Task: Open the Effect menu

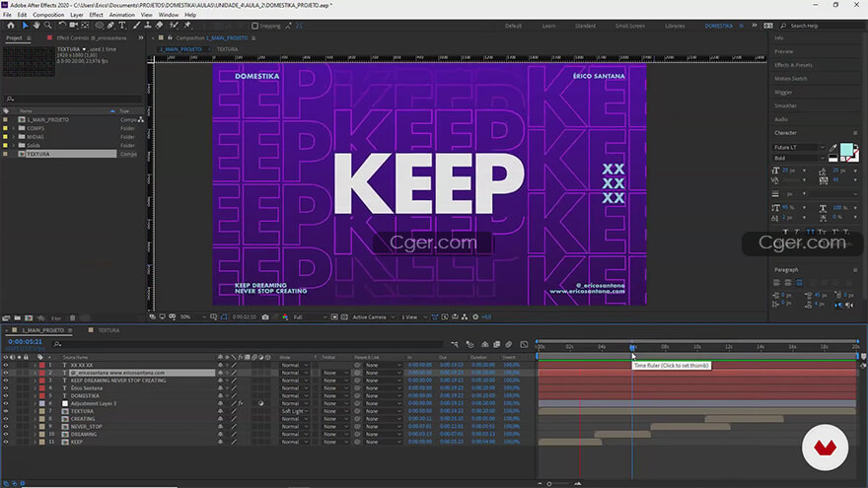Action: click(96, 15)
